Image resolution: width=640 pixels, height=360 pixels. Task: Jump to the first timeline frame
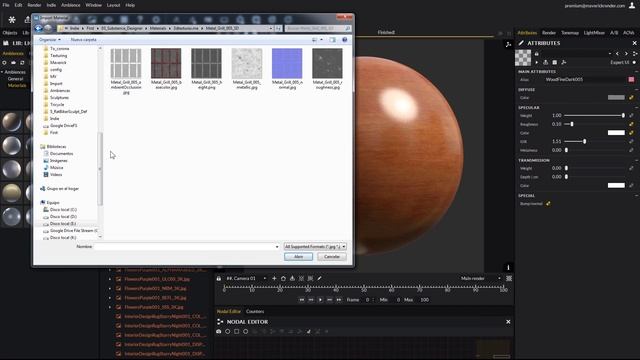301,300
